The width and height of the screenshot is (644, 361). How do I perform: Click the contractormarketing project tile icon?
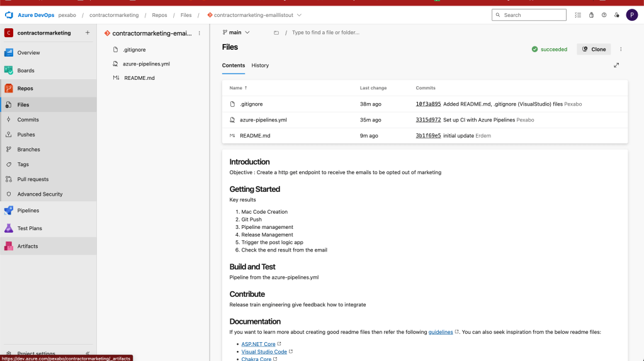click(x=9, y=33)
